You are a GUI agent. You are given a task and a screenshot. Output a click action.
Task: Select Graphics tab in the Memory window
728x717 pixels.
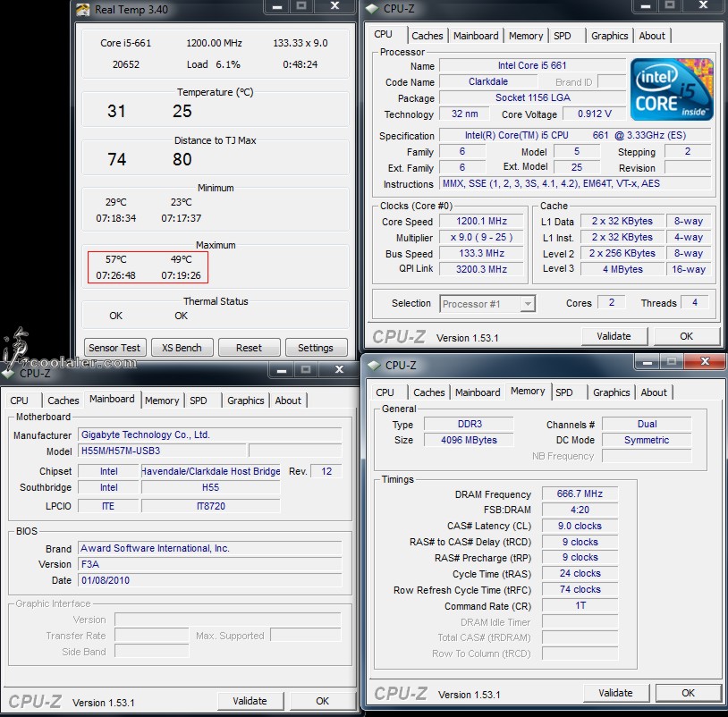612,392
